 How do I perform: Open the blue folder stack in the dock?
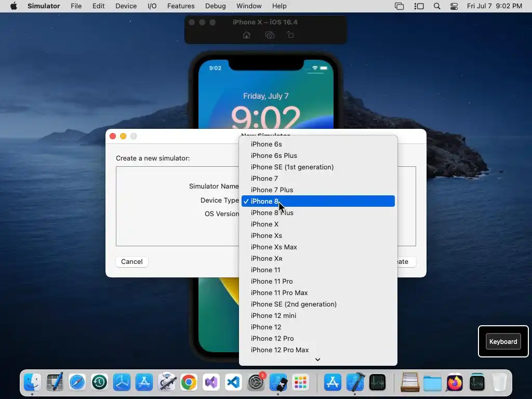(432, 382)
